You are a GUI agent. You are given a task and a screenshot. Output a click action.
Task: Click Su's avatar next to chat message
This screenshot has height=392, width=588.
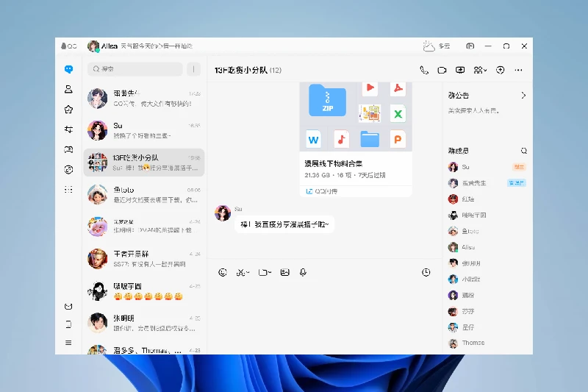(223, 213)
